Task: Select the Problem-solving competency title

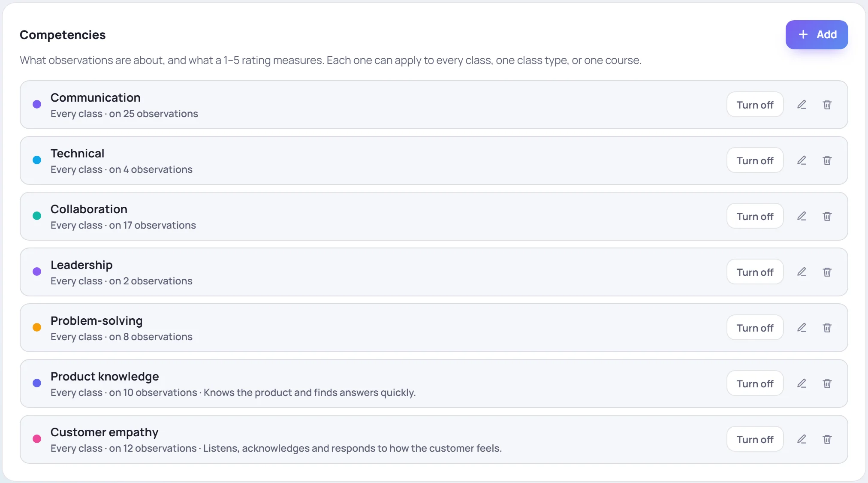Action: 96,321
